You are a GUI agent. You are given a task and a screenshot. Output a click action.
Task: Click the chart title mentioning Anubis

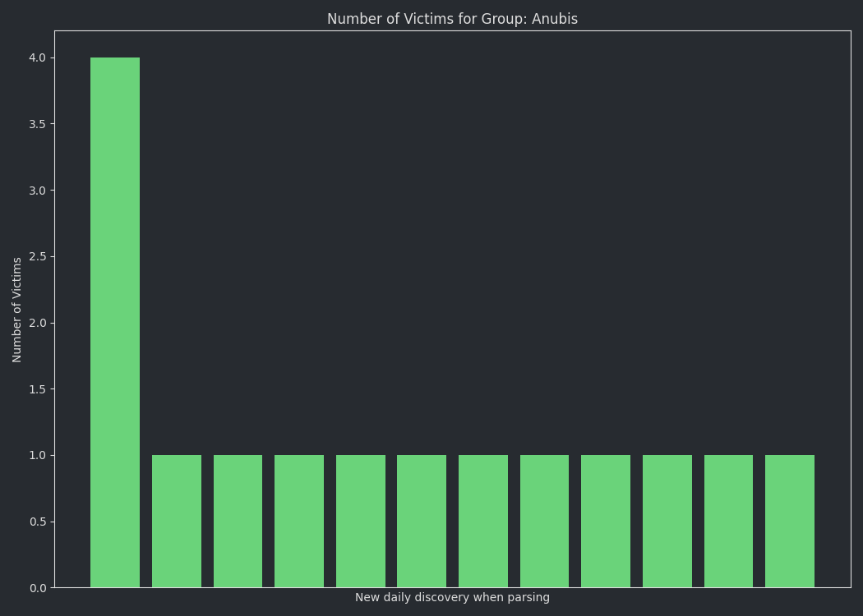point(452,19)
